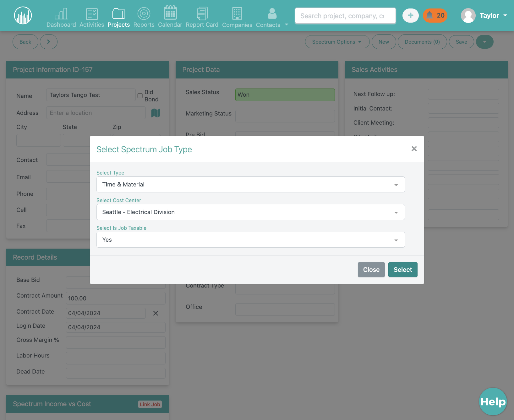514x420 pixels.
Task: Open the Calendar icon
Action: pyautogui.click(x=170, y=13)
